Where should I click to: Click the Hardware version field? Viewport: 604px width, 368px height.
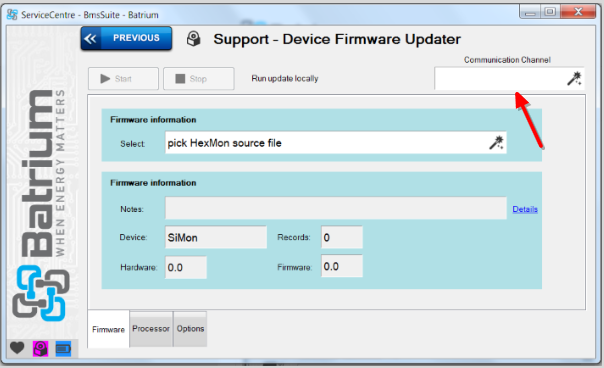pos(186,267)
